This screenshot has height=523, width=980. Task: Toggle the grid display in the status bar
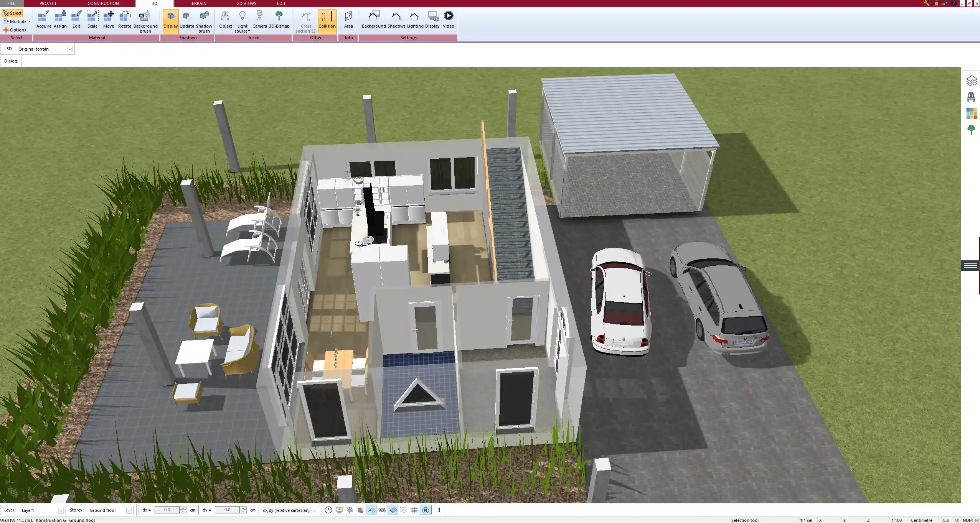click(x=414, y=510)
